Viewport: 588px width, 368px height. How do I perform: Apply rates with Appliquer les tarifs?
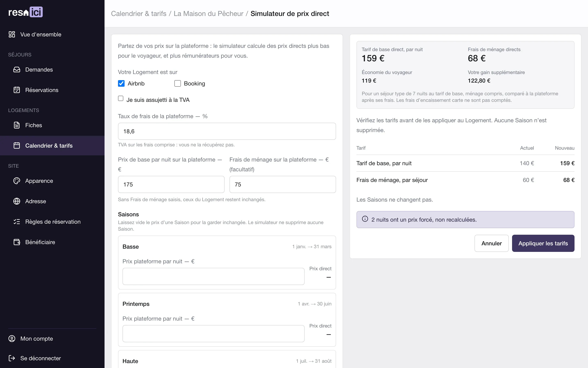543,243
